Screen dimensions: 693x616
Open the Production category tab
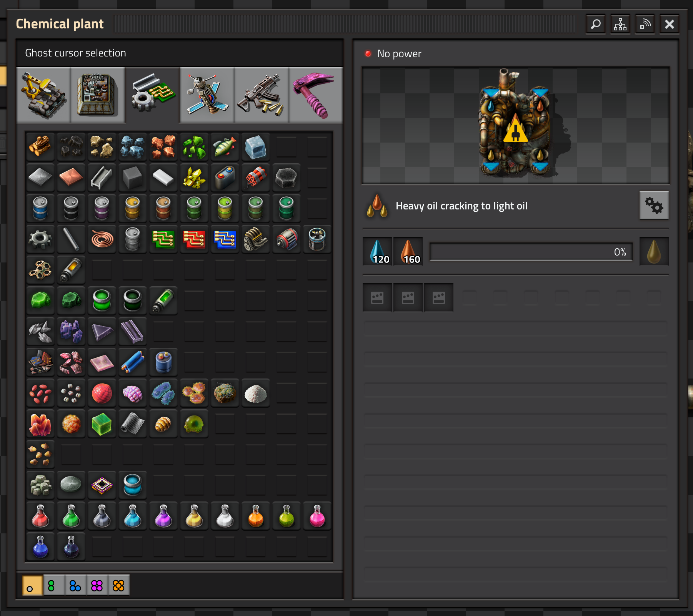pos(98,95)
